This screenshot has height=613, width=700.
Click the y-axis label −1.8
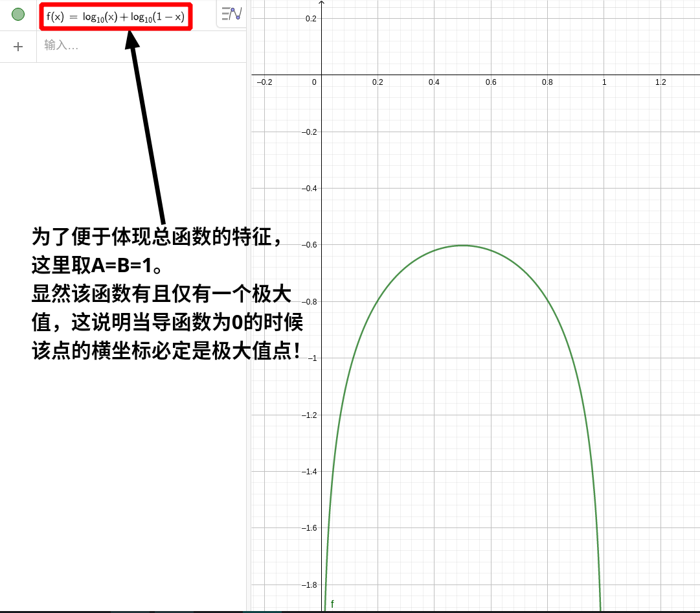click(x=309, y=585)
